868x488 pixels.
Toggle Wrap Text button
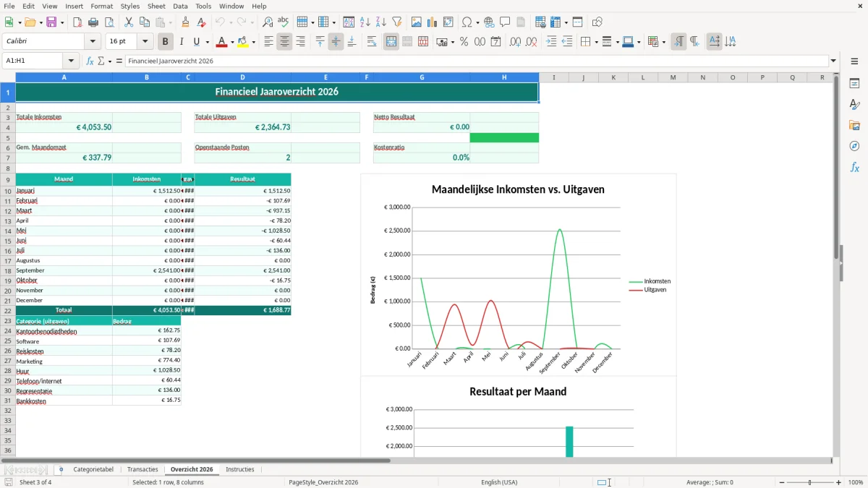[372, 42]
